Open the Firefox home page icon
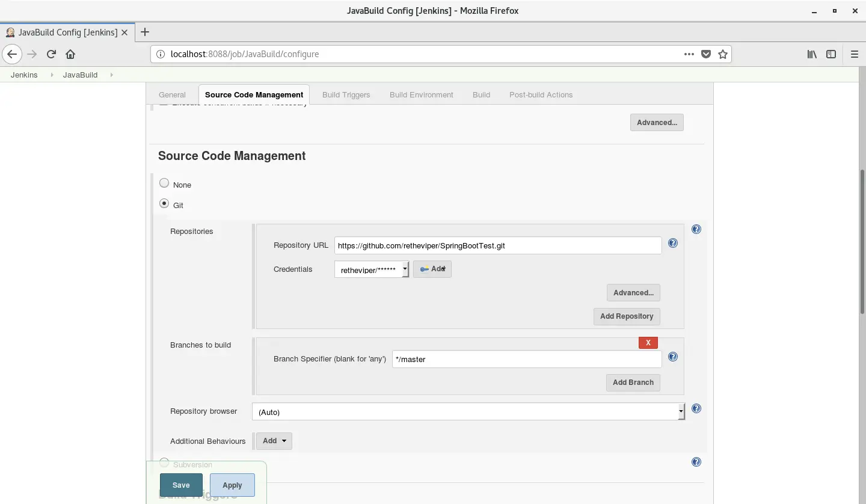The height and width of the screenshot is (504, 866). click(70, 54)
